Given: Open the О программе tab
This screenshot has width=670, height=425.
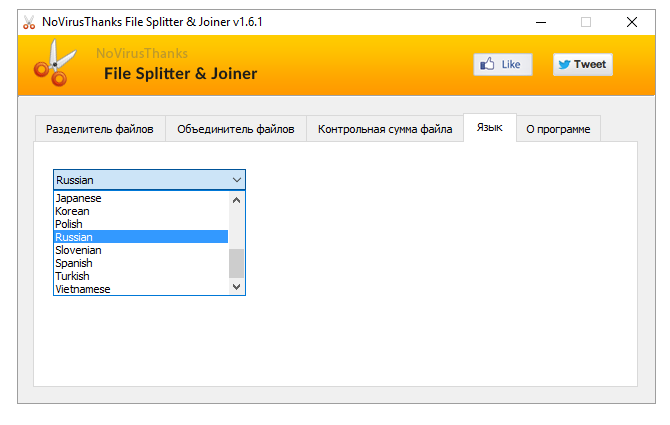Looking at the screenshot, I should (558, 129).
